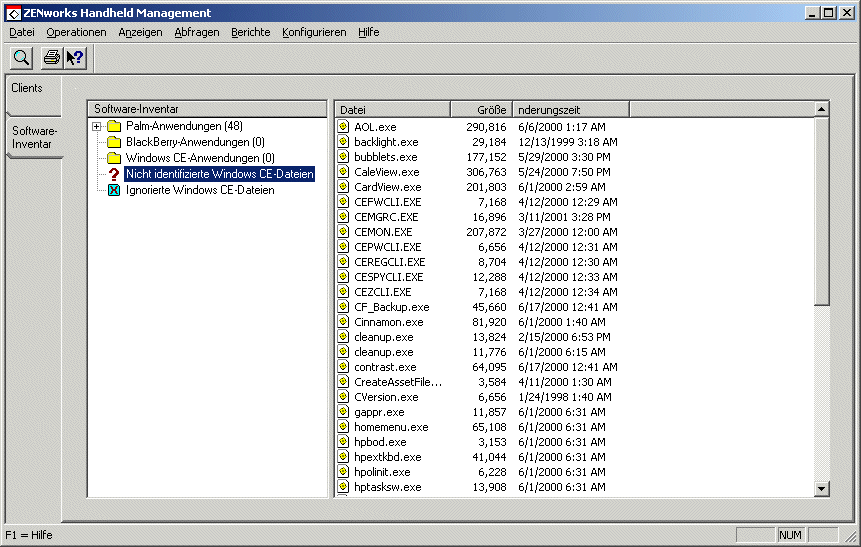Select Palm-Anwendungen (48) in the tree
The height and width of the screenshot is (547, 861).
coord(184,126)
